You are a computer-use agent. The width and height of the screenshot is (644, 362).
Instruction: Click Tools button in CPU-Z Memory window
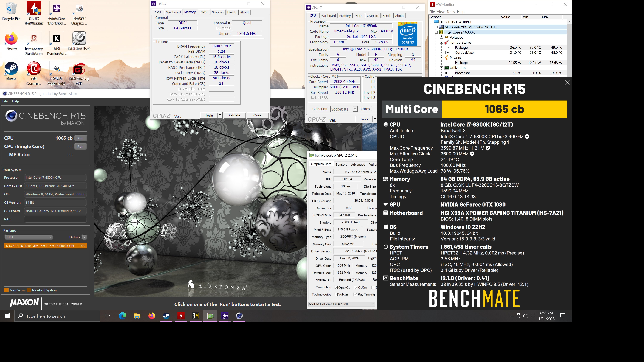pyautogui.click(x=209, y=115)
